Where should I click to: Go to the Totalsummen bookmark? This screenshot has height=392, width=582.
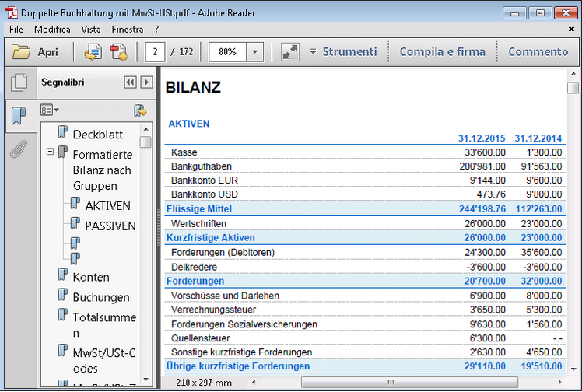104,325
